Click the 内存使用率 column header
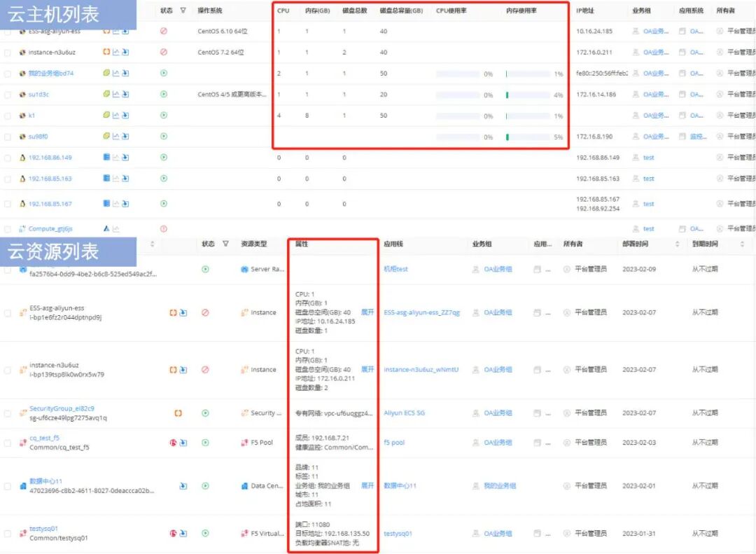Image resolution: width=756 pixels, height=554 pixels. coord(521,10)
